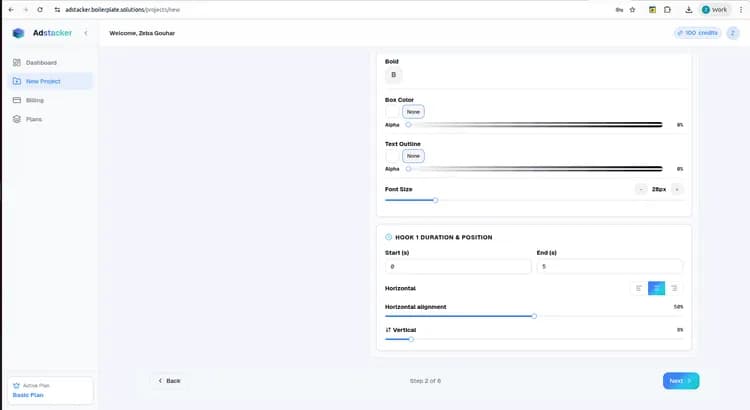Click the Adstacker logo icon
This screenshot has width=750, height=410.
[18, 33]
